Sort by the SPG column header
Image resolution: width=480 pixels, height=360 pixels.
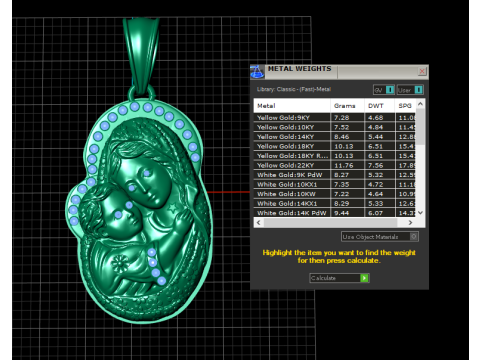[405, 106]
